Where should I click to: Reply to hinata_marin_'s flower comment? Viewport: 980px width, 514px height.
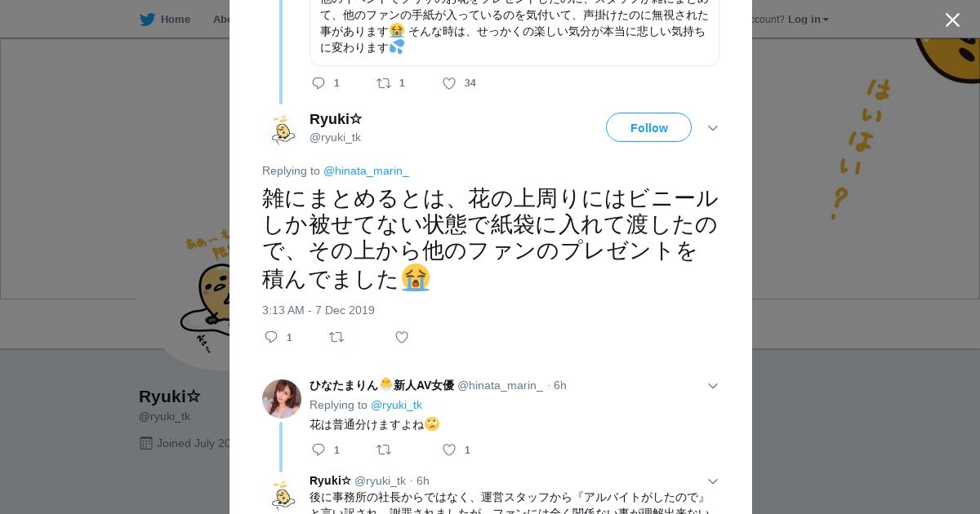(318, 450)
